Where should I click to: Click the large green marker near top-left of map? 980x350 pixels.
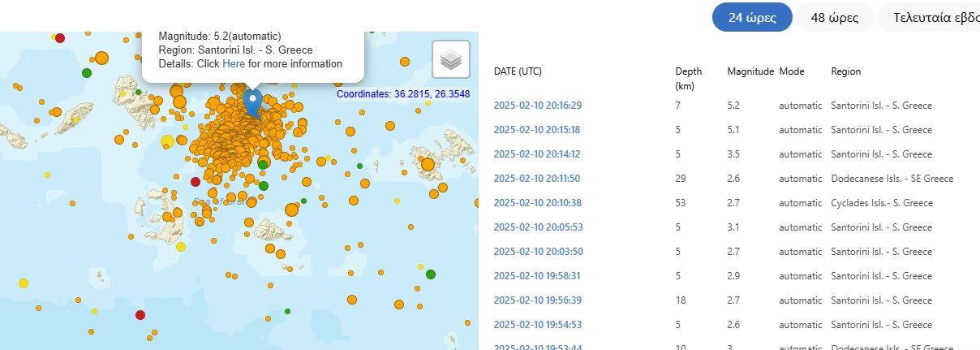pyautogui.click(x=87, y=73)
